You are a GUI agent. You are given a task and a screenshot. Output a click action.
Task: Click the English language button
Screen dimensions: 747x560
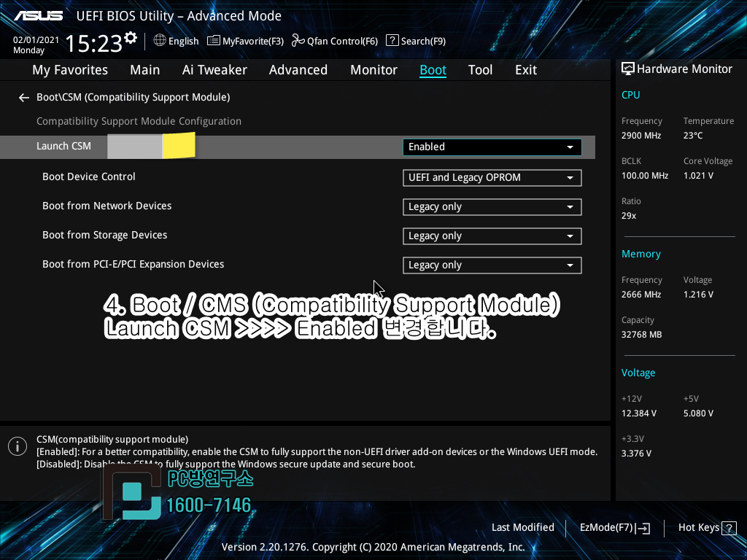177,41
